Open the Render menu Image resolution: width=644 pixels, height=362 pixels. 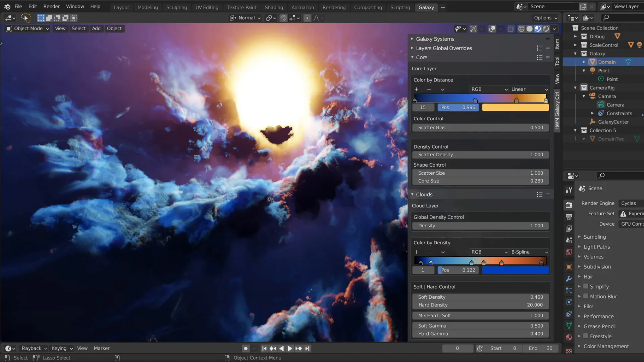[51, 6]
